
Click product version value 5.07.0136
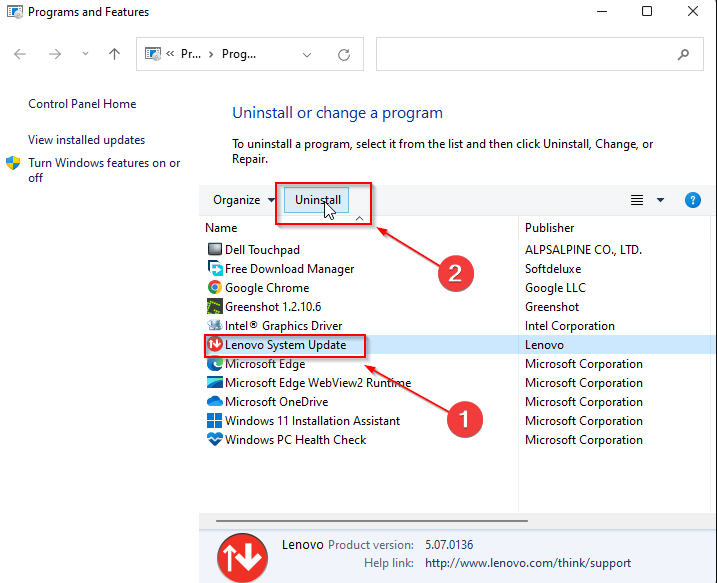coord(449,545)
